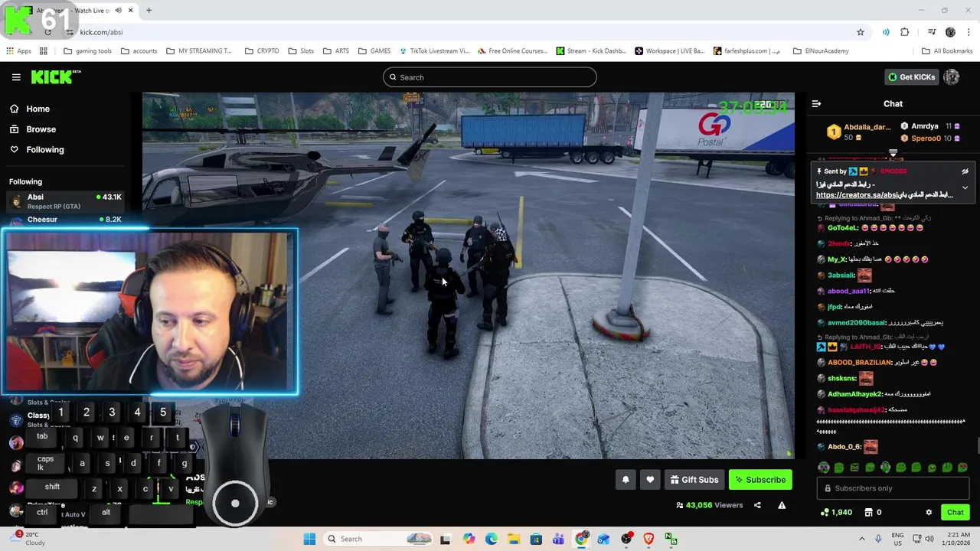Bookmark this page with the star icon
Viewport: 980px width, 551px height.
[x=861, y=32]
